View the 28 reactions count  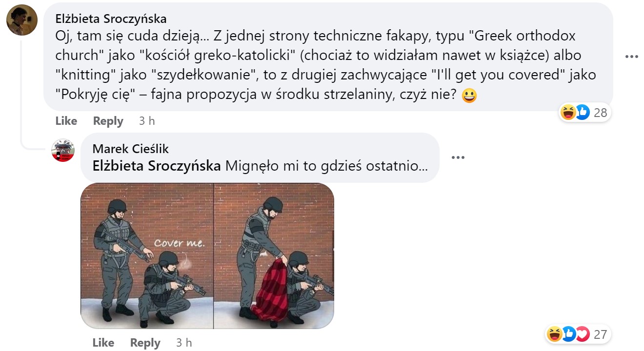pyautogui.click(x=600, y=113)
